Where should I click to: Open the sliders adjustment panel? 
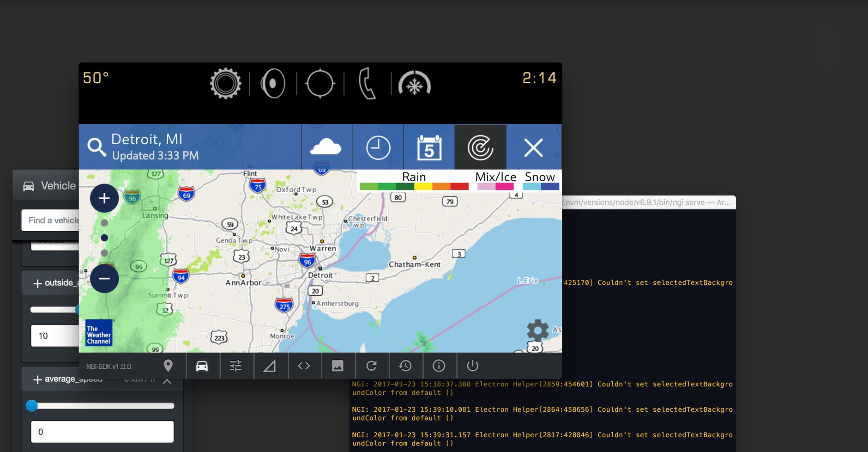coord(236,366)
